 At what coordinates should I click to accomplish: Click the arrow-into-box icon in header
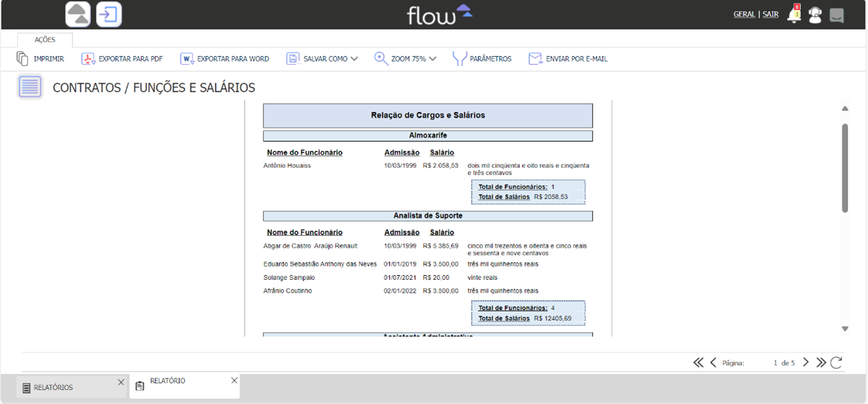[x=109, y=14]
